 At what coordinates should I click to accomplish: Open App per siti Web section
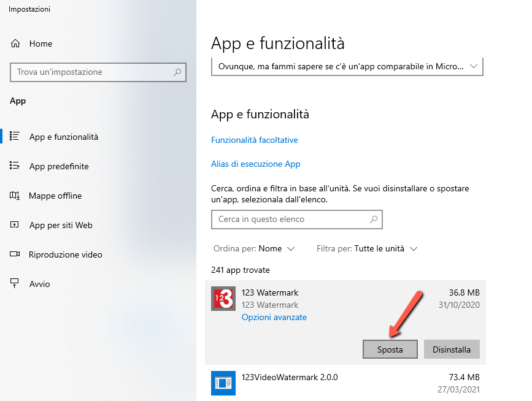point(61,225)
